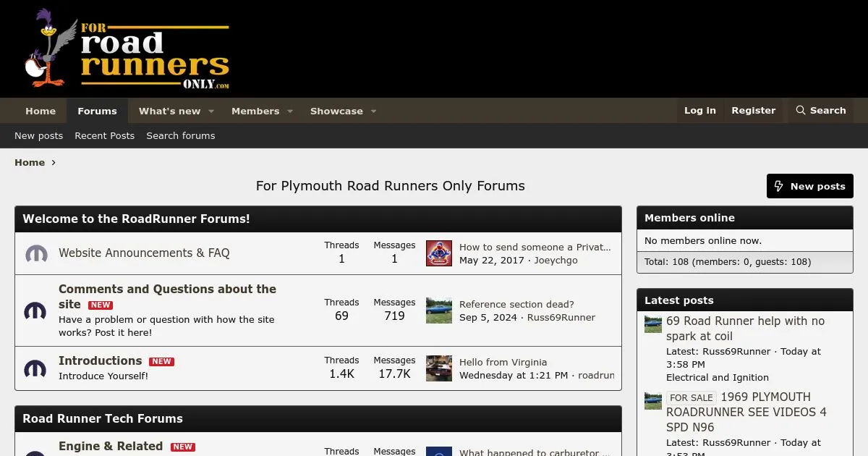This screenshot has width=868, height=456.
Task: Click the New posts lightning button
Action: pyautogui.click(x=810, y=186)
